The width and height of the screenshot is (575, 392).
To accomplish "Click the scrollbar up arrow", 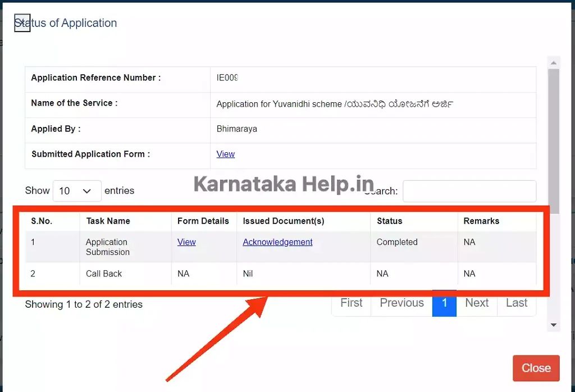I will point(553,63).
